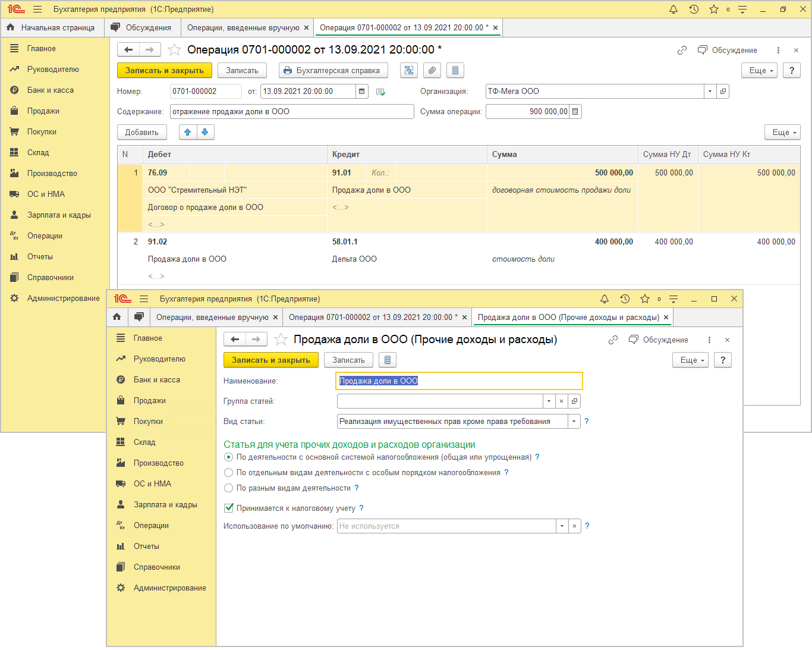Click Записать button in front window
The image size is (812, 650).
(x=348, y=360)
